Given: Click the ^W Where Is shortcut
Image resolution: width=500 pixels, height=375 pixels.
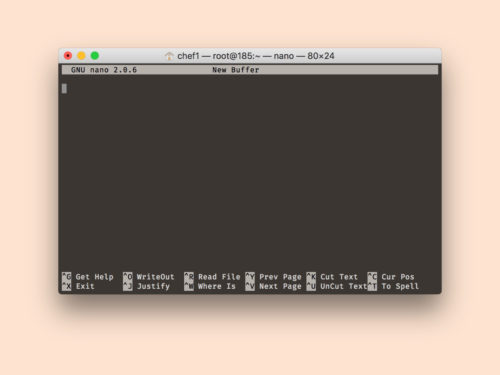Looking at the screenshot, I should (210, 286).
